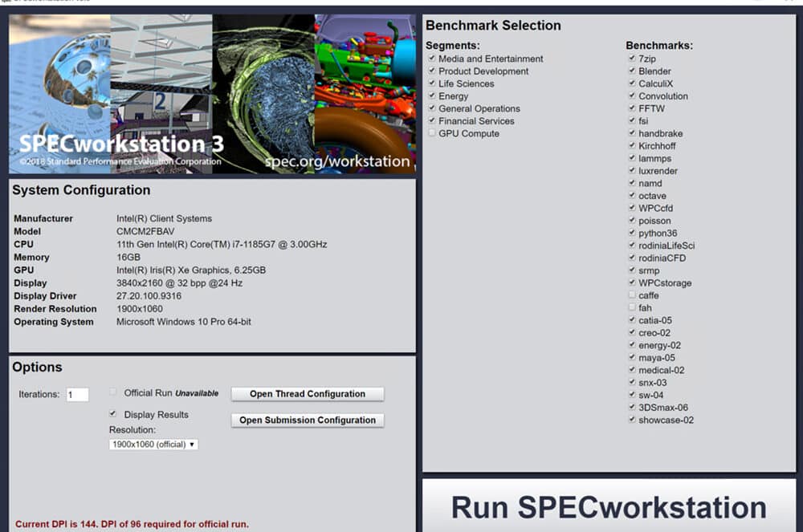Click the Render Resolution value 1900x1060
803x532 pixels.
pos(139,309)
